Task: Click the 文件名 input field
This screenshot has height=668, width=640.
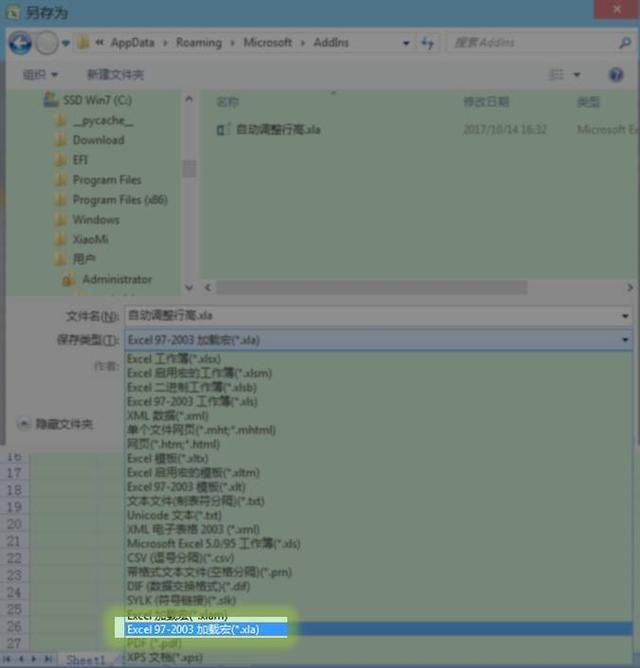Action: (372, 316)
